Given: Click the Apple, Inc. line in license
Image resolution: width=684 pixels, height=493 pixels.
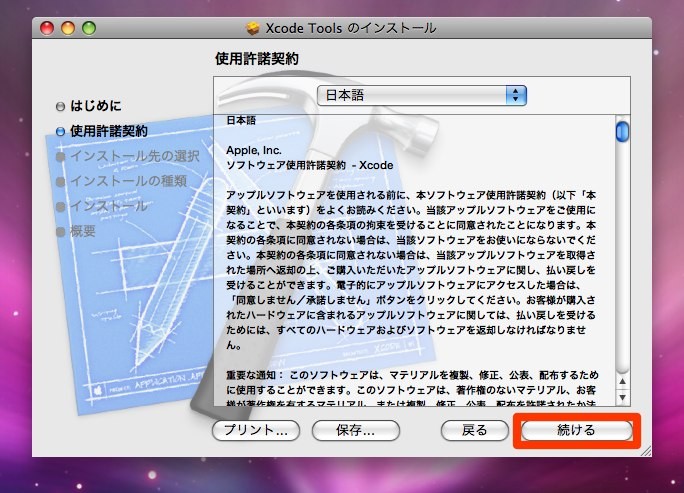Looking at the screenshot, I should [254, 151].
